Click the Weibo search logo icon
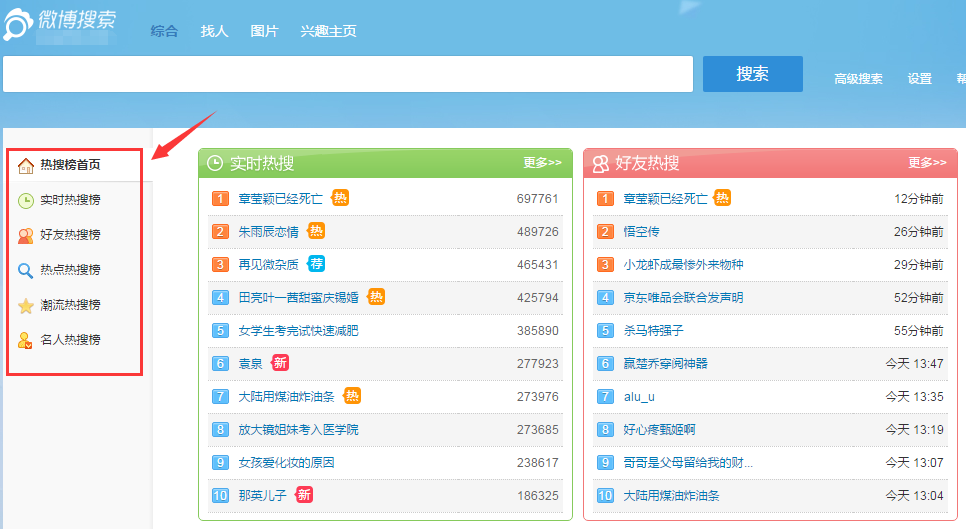The width and height of the screenshot is (966, 529). pos(18,24)
